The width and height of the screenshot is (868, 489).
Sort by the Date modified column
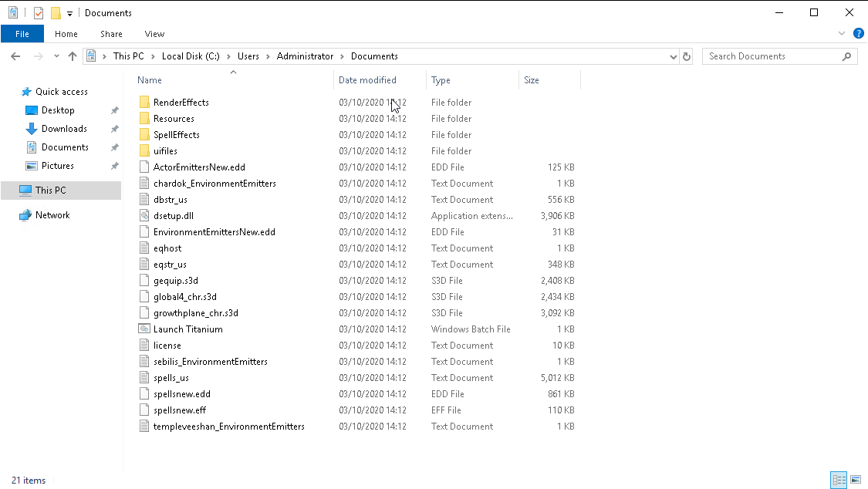pos(367,80)
